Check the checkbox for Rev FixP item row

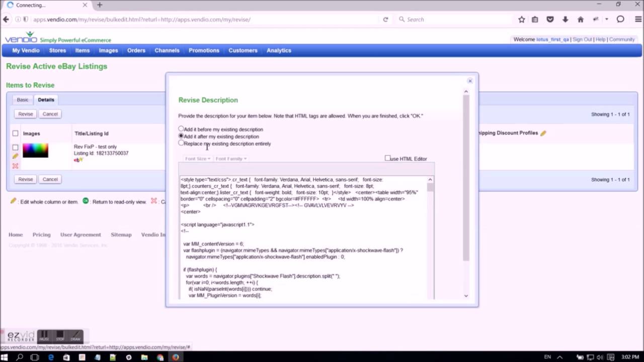click(x=15, y=147)
